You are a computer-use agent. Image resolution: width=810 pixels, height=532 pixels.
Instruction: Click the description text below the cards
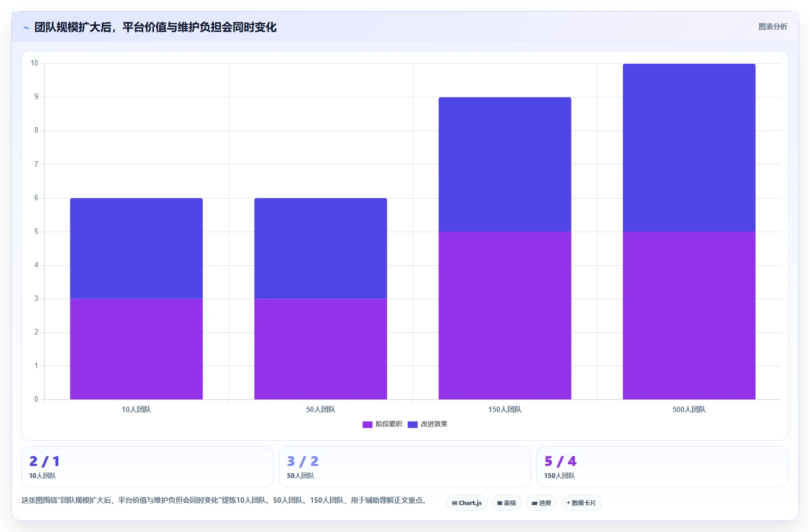(x=224, y=500)
